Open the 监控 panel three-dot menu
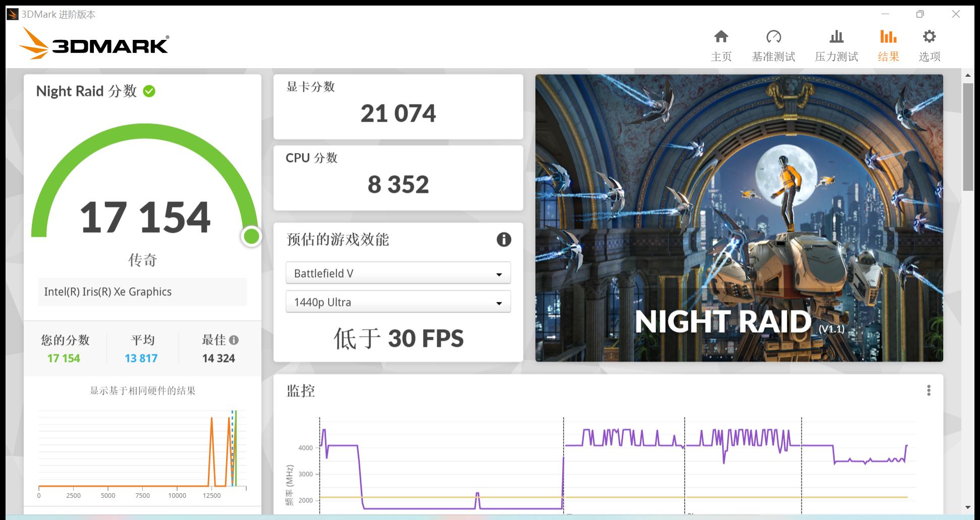Screen dimensions: 980x520 [929, 390]
